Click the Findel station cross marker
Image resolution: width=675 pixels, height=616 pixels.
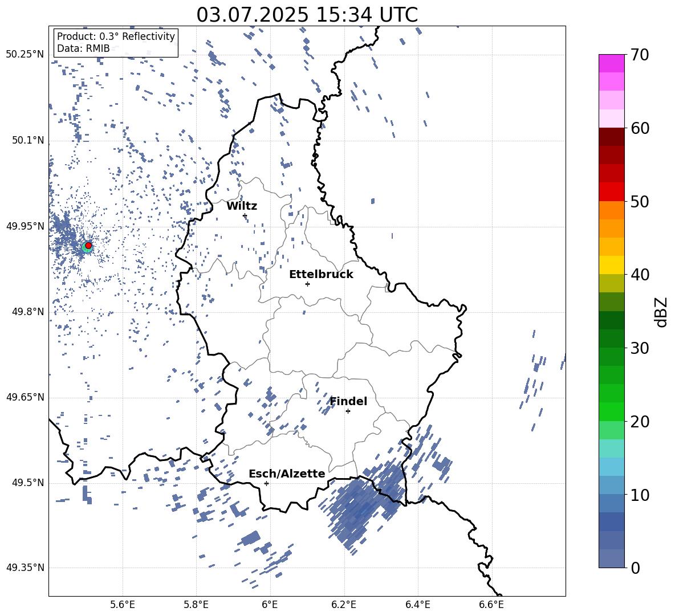[348, 411]
